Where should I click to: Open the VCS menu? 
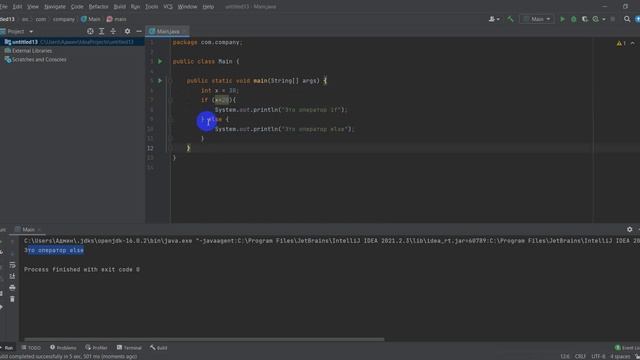[x=168, y=7]
